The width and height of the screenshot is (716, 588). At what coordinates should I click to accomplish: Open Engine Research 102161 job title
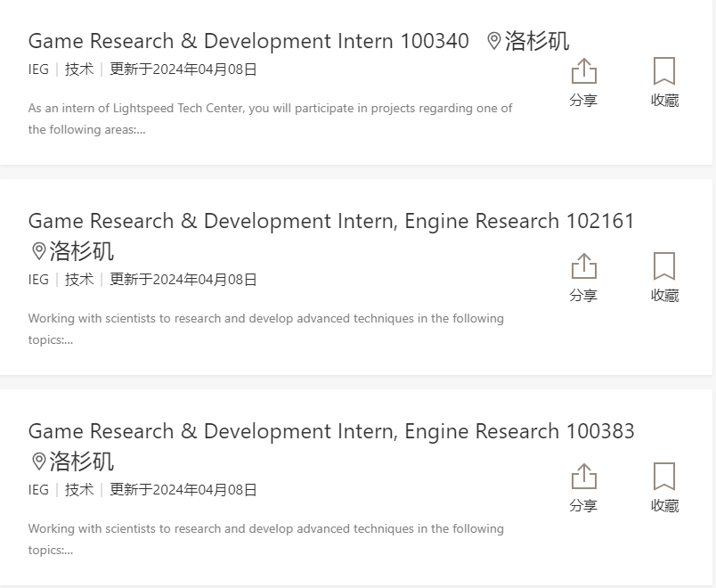pos(331,222)
